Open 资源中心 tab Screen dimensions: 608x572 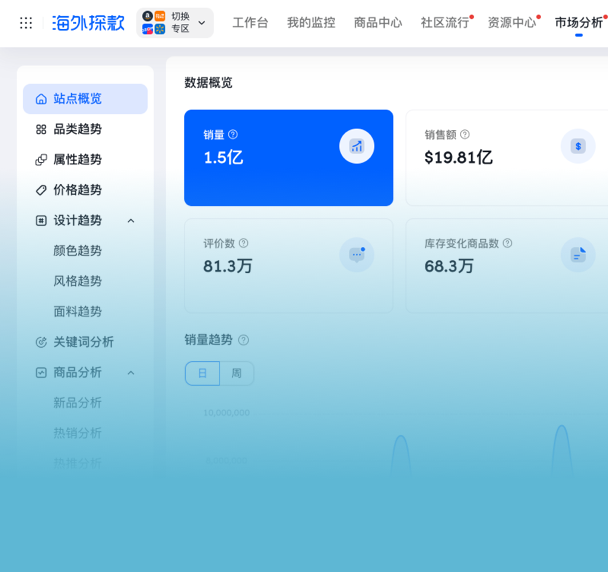pyautogui.click(x=512, y=22)
